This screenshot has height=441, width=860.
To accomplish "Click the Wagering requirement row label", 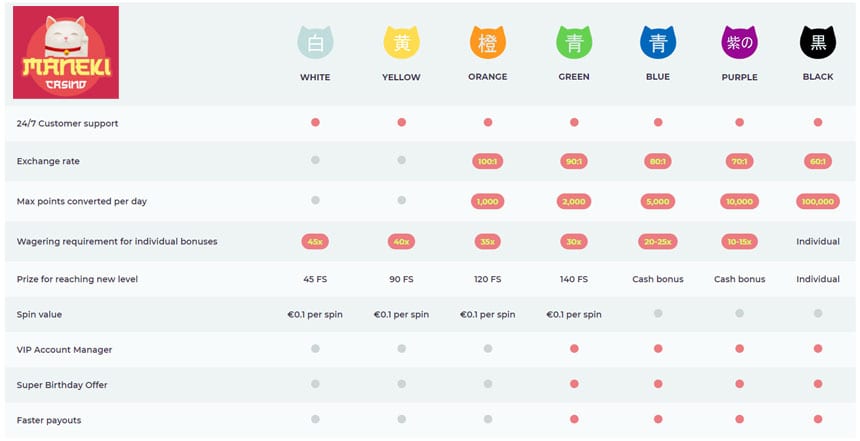I will pyautogui.click(x=117, y=241).
